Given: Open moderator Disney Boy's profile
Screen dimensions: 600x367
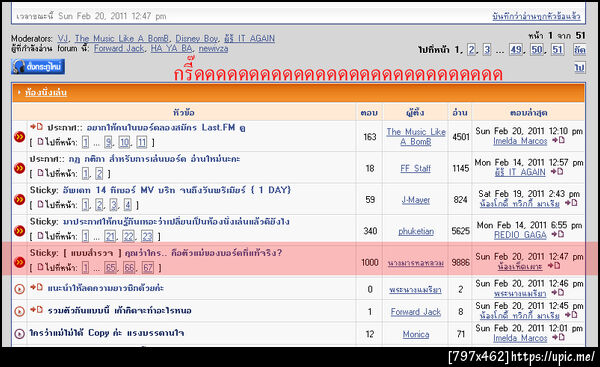Looking at the screenshot, I should click(197, 38).
